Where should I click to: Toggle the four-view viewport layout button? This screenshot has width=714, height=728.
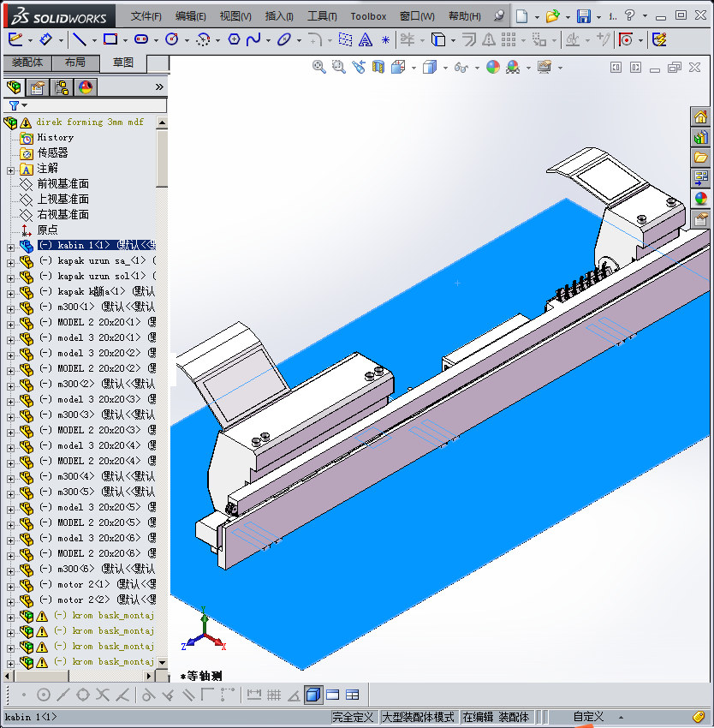pyautogui.click(x=353, y=695)
